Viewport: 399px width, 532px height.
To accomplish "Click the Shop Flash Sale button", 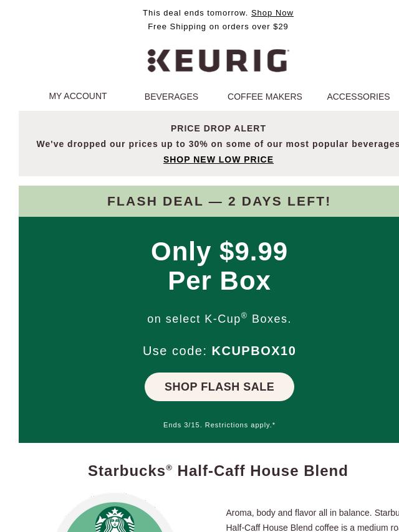I will (219, 387).
